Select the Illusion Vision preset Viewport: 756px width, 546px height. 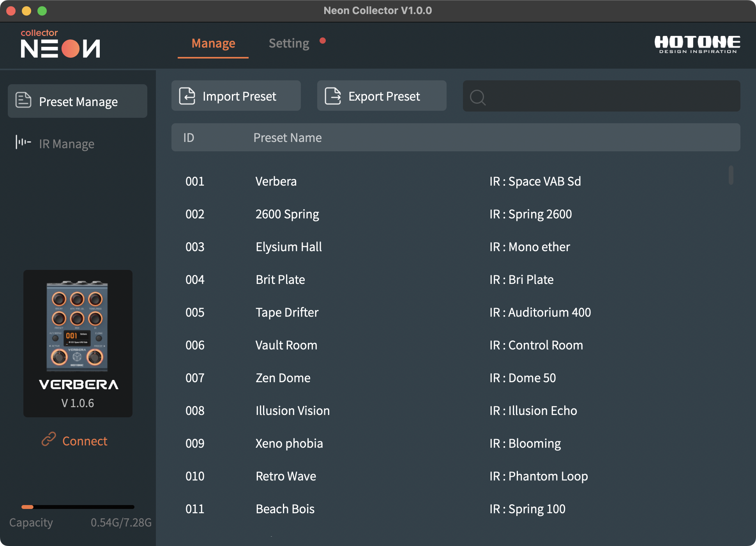pos(448,411)
